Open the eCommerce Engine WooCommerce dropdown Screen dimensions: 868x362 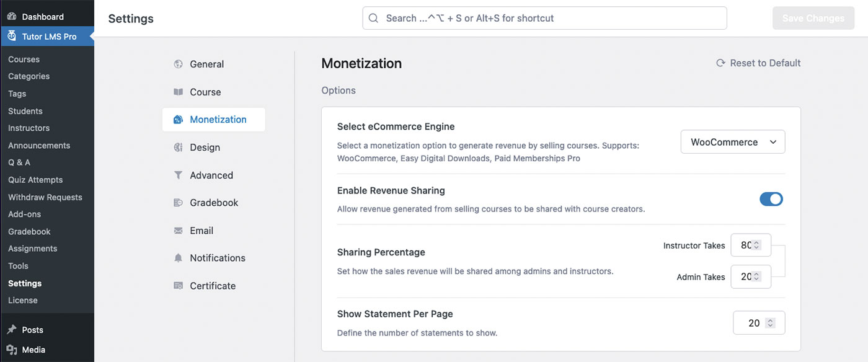[x=733, y=142]
